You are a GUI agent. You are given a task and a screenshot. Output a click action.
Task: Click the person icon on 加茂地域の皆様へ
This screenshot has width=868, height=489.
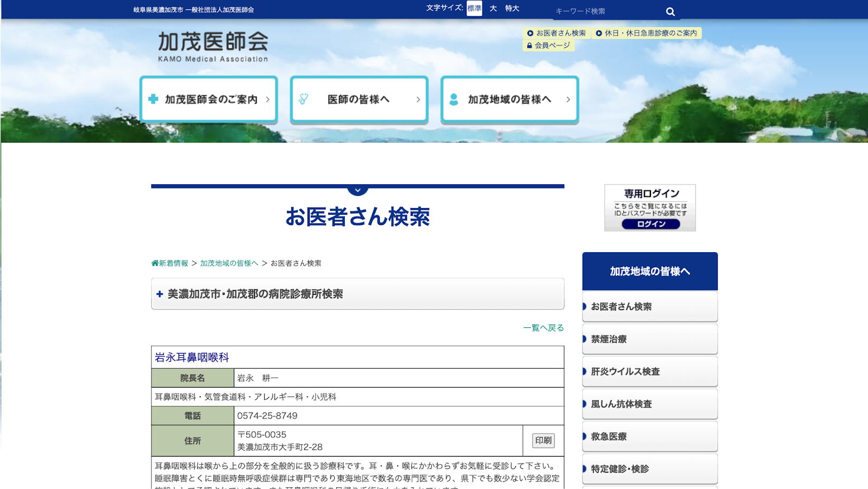point(454,99)
